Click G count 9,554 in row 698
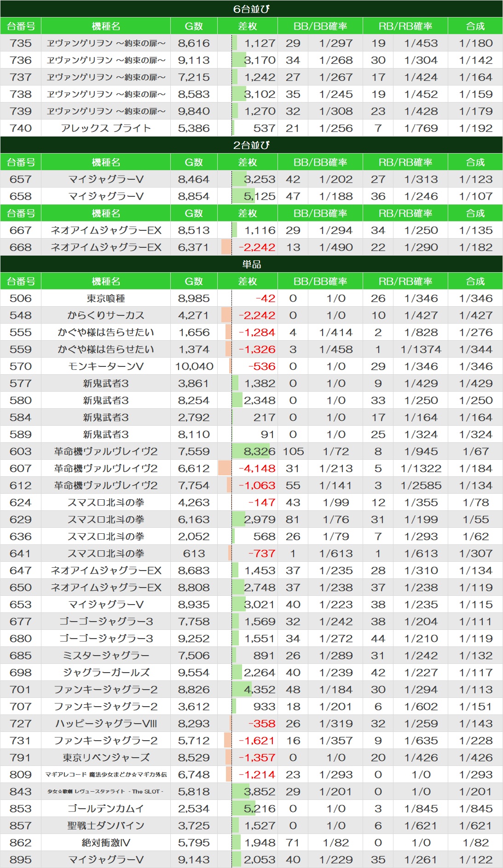 pos(194,673)
